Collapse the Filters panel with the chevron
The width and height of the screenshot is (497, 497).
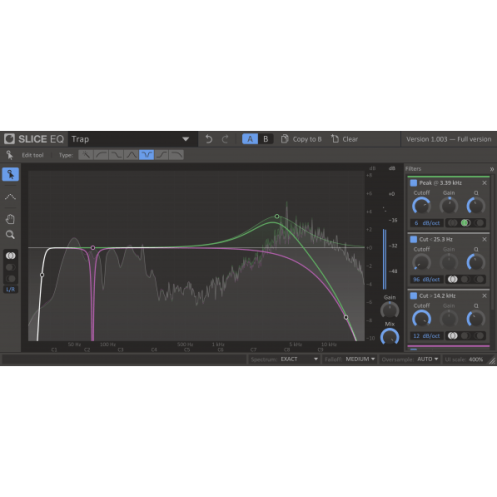coord(491,169)
